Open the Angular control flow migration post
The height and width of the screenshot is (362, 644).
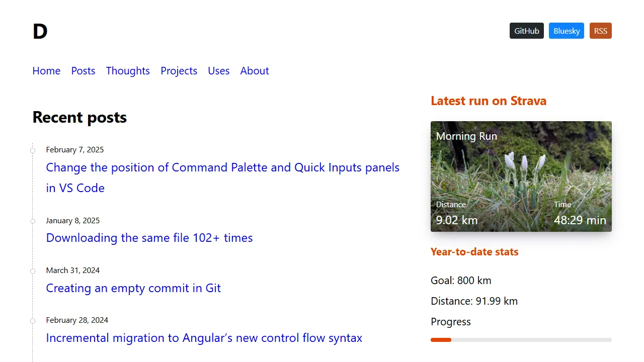point(204,338)
